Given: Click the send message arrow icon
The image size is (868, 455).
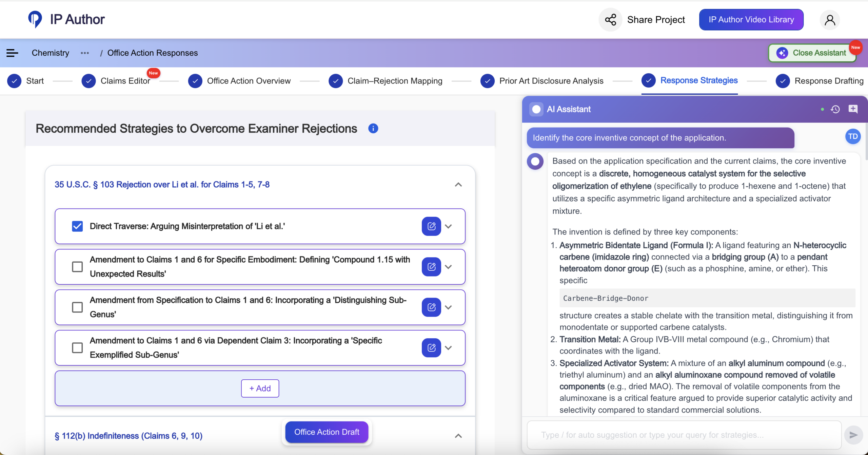Looking at the screenshot, I should [853, 435].
